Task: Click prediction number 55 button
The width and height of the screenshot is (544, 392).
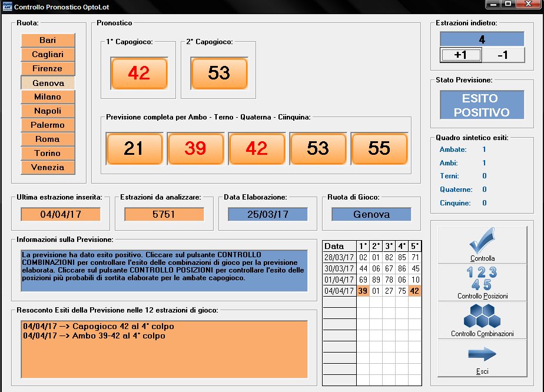Action: 379,148
